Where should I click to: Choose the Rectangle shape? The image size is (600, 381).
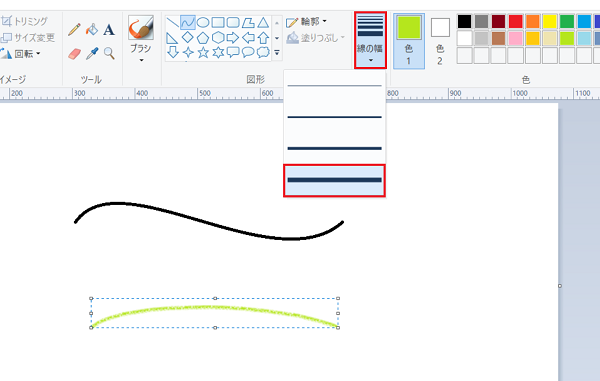218,23
